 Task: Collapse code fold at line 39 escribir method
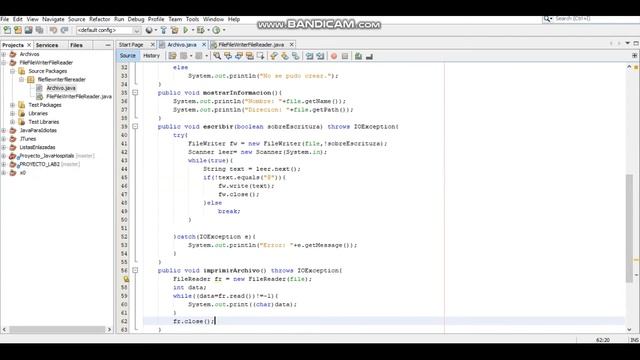pos(135,127)
